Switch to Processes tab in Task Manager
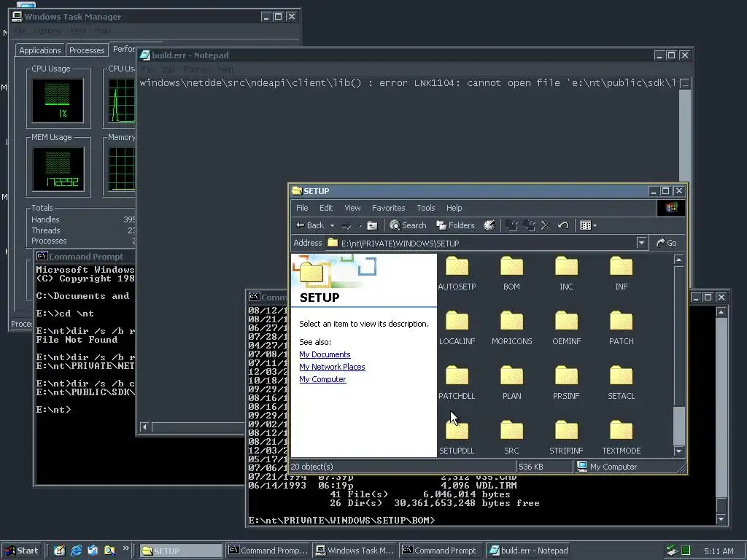Image resolution: width=747 pixels, height=560 pixels. [87, 50]
